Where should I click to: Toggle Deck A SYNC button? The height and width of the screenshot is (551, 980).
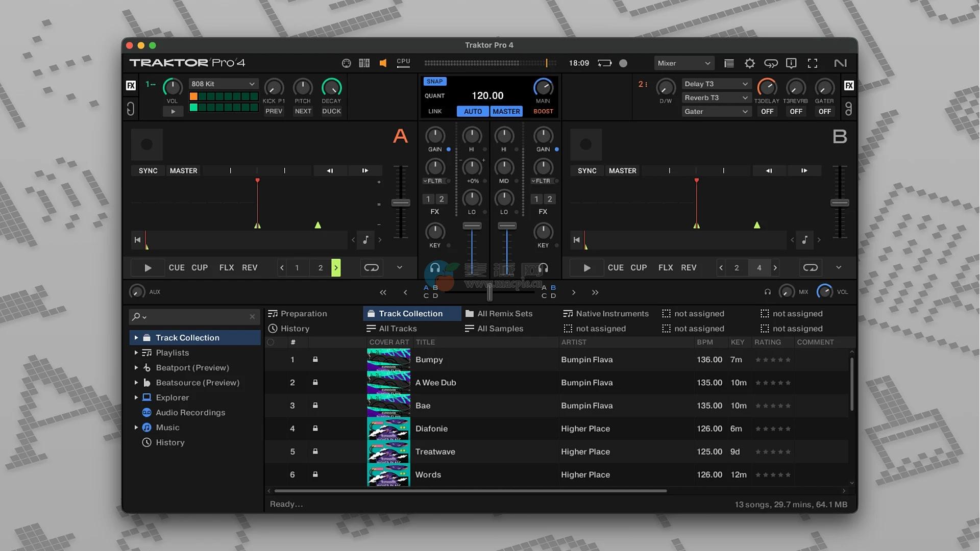(x=148, y=171)
